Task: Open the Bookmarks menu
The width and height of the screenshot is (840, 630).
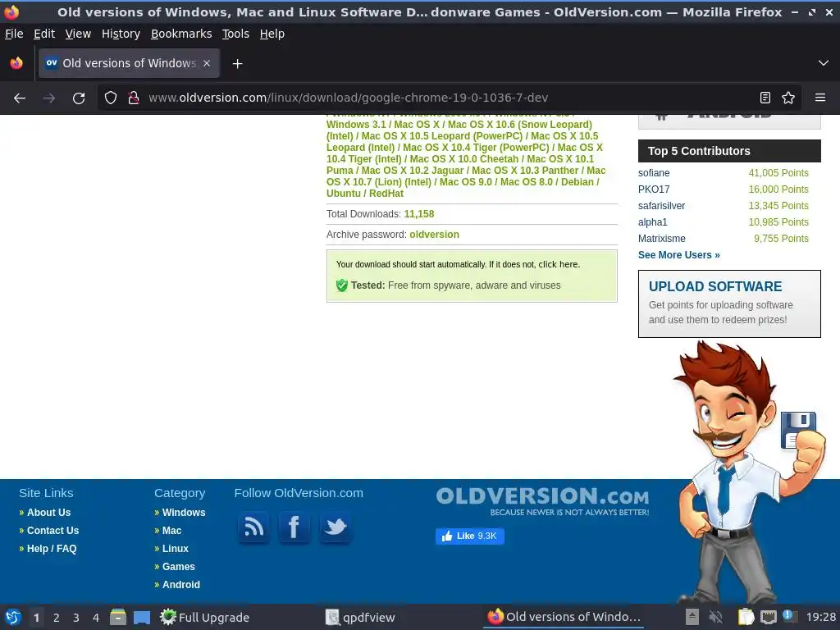Action: point(181,34)
